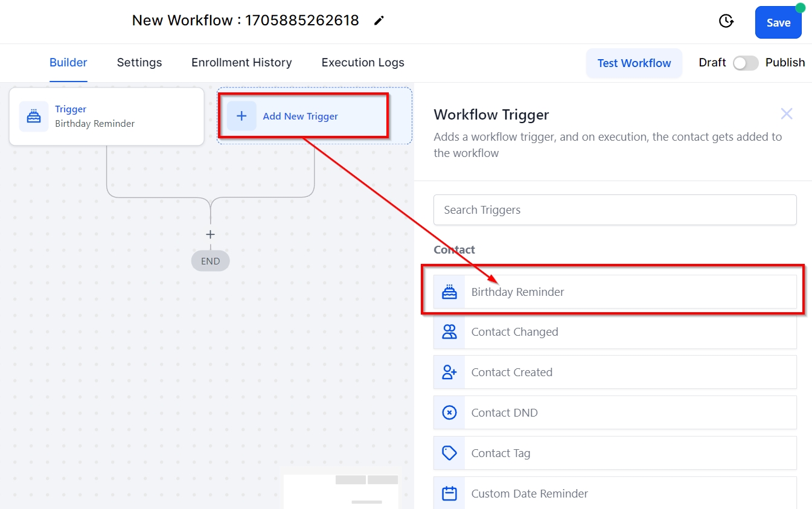Click the pencil icon to rename workflow
This screenshot has height=509, width=812.
379,21
